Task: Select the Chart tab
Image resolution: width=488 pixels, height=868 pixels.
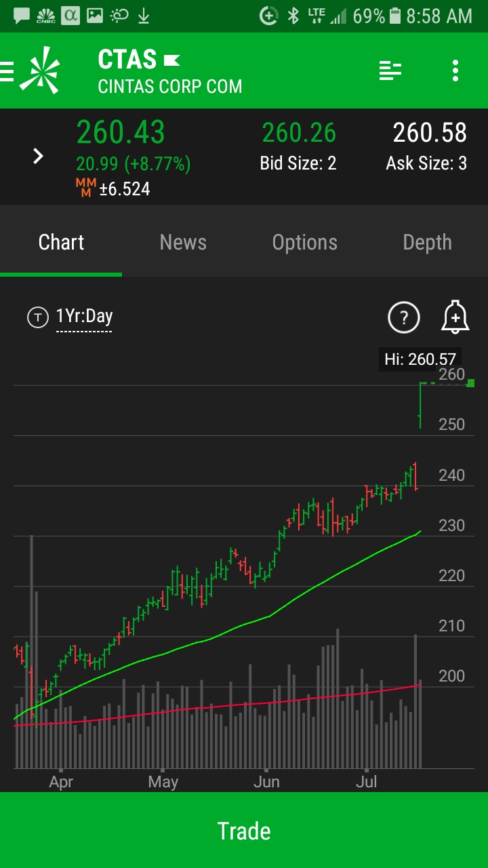Action: pyautogui.click(x=61, y=242)
